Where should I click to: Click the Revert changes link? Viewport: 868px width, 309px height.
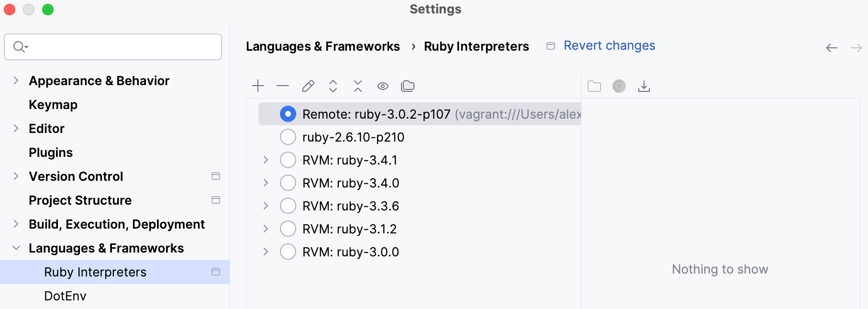tap(609, 45)
